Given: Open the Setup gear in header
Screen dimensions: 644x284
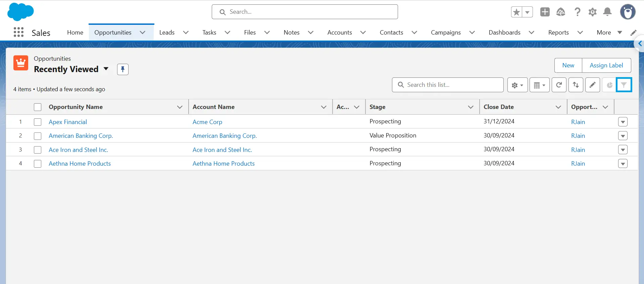Looking at the screenshot, I should 593,12.
